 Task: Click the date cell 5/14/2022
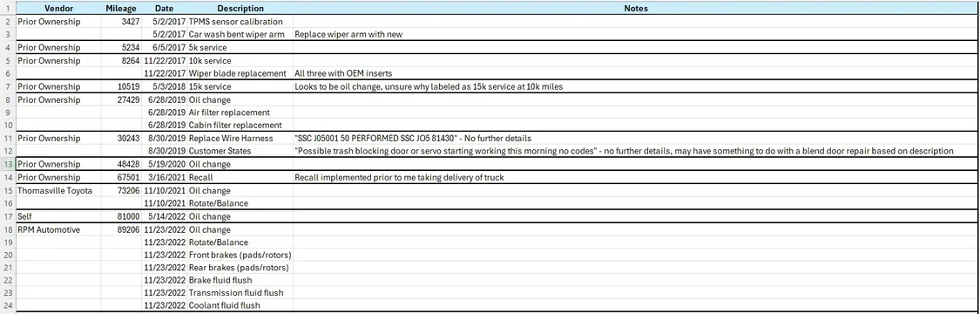pos(164,216)
